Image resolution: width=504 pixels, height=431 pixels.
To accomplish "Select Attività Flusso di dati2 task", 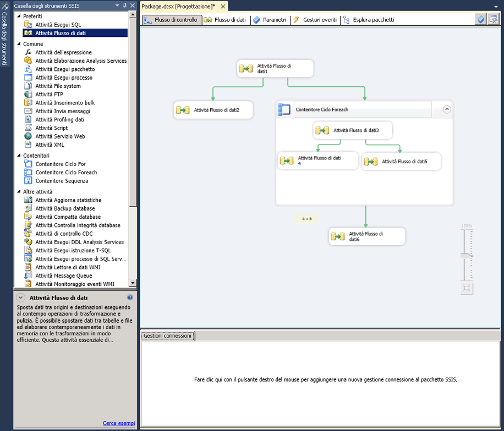I will (x=213, y=110).
